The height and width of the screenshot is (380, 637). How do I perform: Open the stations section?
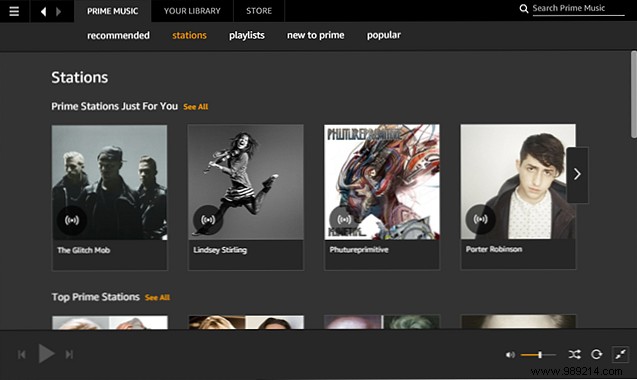(x=189, y=35)
